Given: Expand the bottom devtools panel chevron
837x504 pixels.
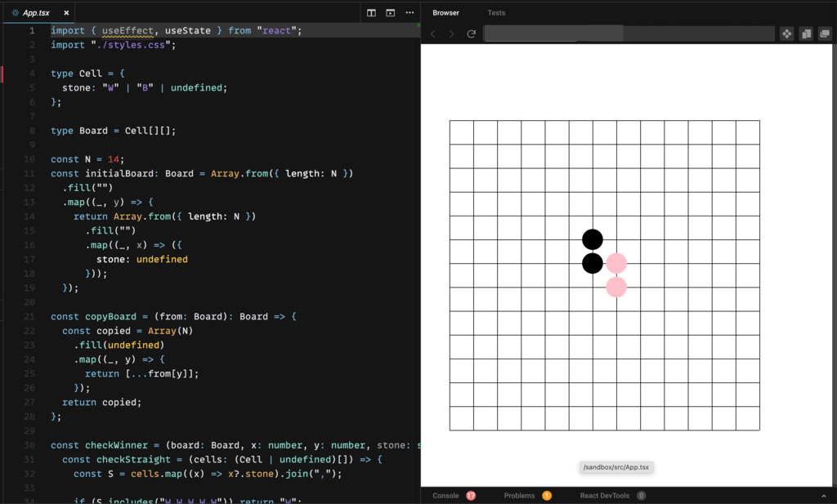Looking at the screenshot, I should tap(823, 496).
